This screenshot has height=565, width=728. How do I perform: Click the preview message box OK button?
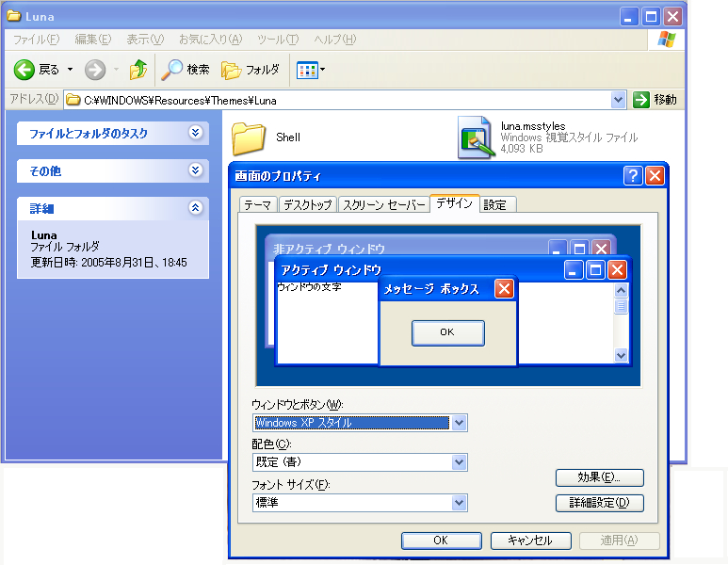[x=447, y=332]
